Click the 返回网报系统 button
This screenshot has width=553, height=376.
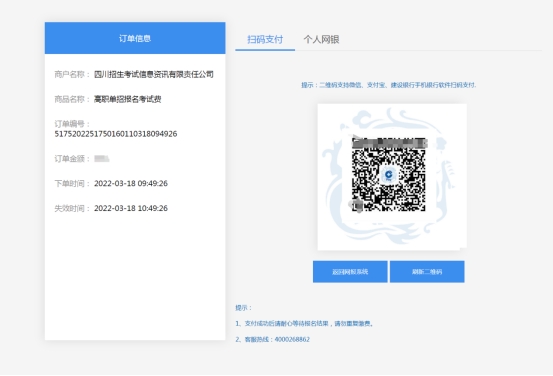click(350, 272)
